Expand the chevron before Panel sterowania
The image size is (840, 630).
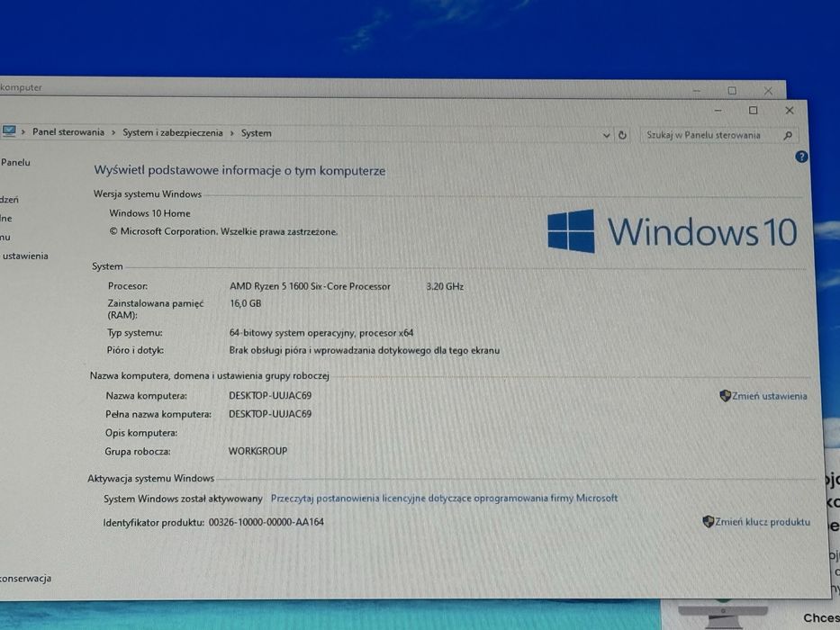(x=23, y=131)
